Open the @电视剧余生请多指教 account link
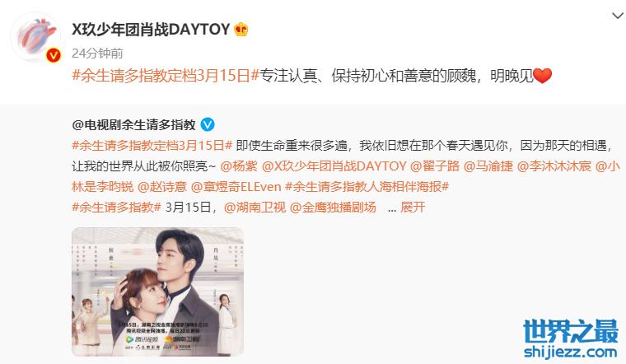626x364 pixels. coord(133,125)
